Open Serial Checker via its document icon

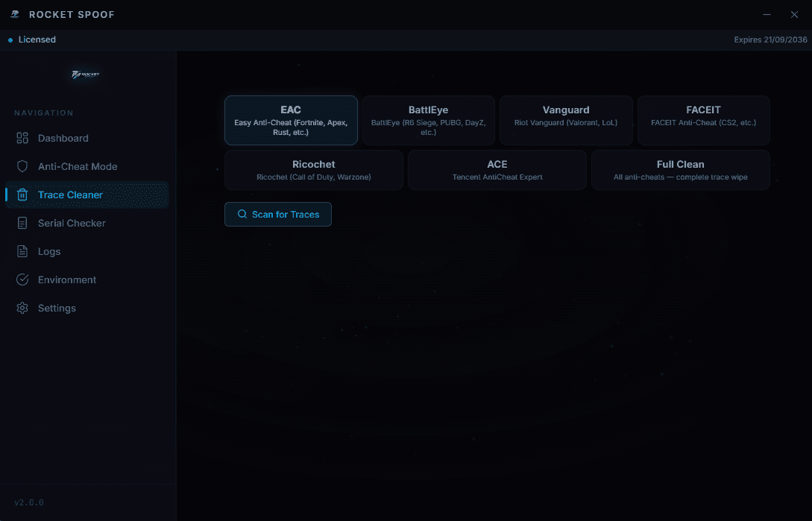tap(22, 223)
